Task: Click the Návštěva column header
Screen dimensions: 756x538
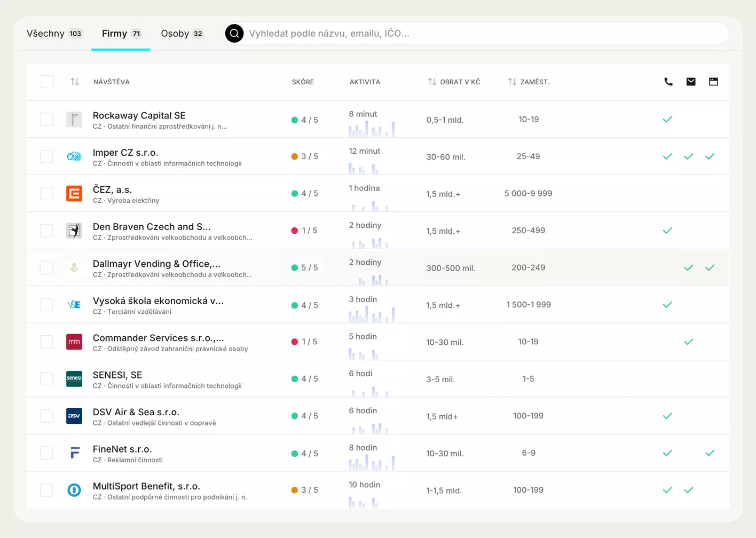Action: point(112,82)
